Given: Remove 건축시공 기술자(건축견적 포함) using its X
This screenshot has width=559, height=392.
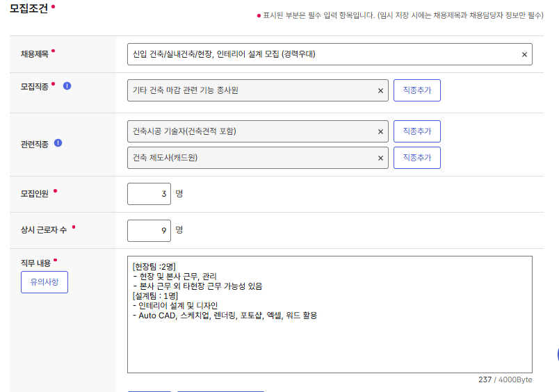Looking at the screenshot, I should [380, 131].
